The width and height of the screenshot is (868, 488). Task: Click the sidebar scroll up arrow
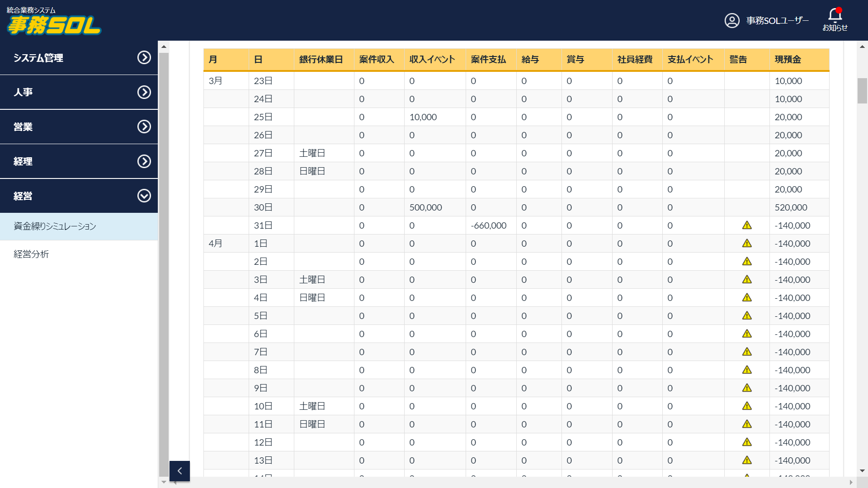(164, 47)
